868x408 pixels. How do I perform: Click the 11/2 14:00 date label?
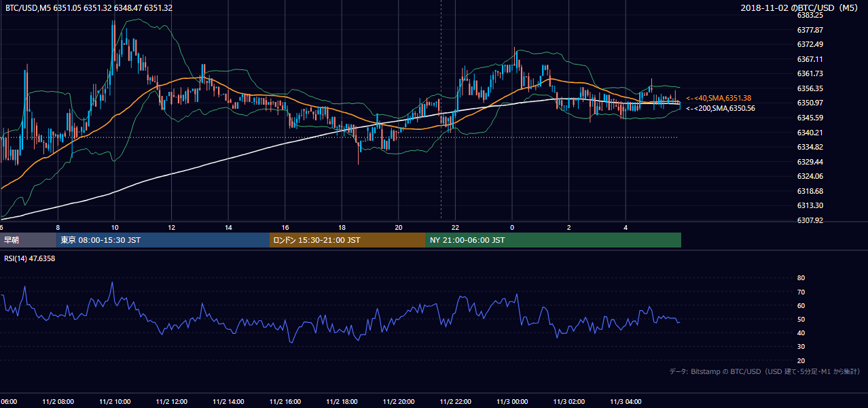(229, 402)
